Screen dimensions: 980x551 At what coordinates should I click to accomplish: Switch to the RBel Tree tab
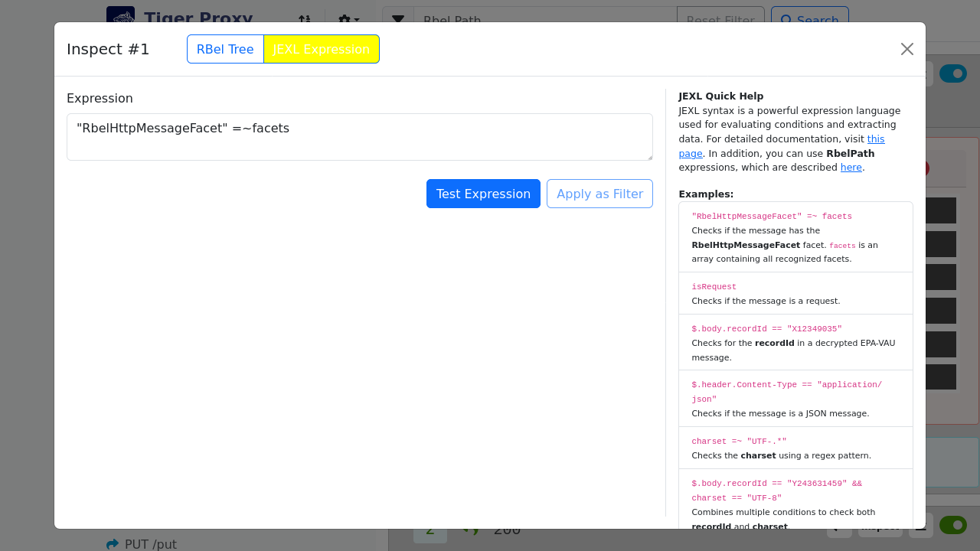click(x=225, y=49)
